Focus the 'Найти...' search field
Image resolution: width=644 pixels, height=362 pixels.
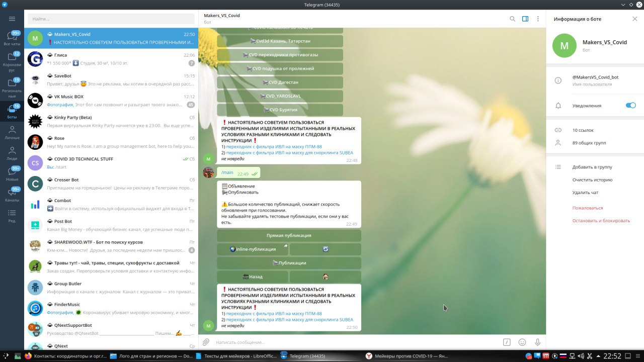[111, 19]
